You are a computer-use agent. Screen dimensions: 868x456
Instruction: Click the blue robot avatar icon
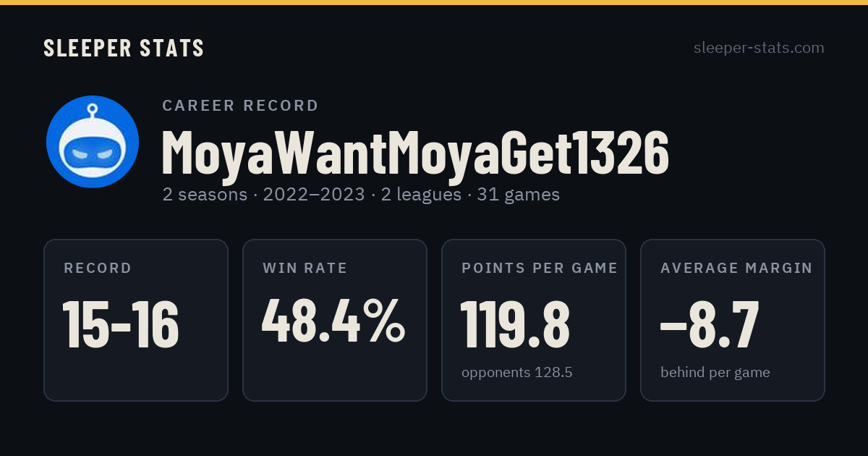[x=93, y=142]
